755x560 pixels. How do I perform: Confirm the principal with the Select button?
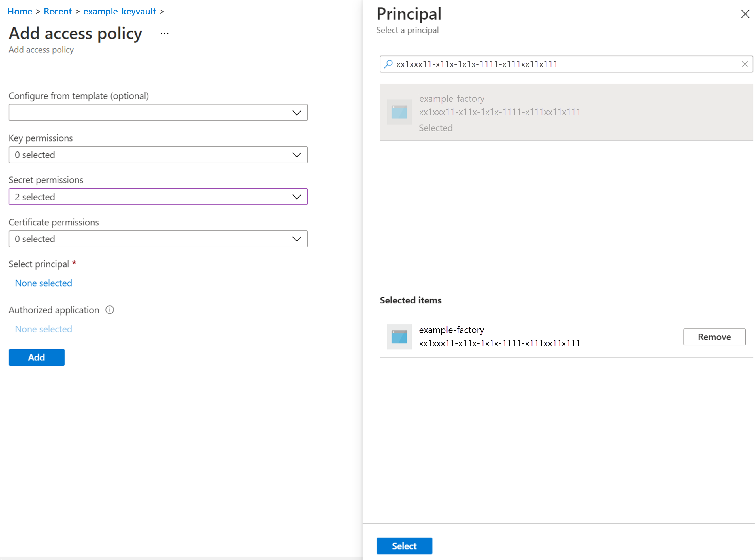[404, 546]
